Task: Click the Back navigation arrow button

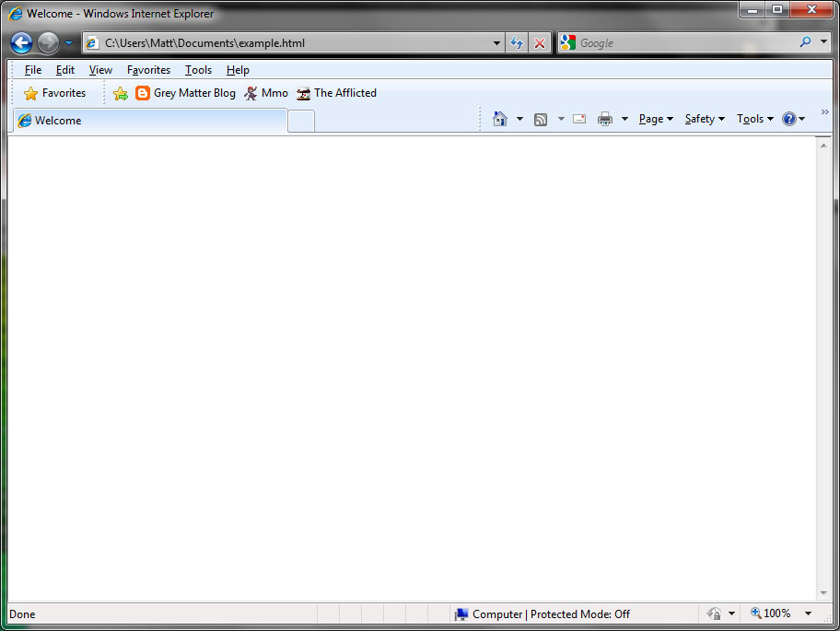Action: click(22, 43)
